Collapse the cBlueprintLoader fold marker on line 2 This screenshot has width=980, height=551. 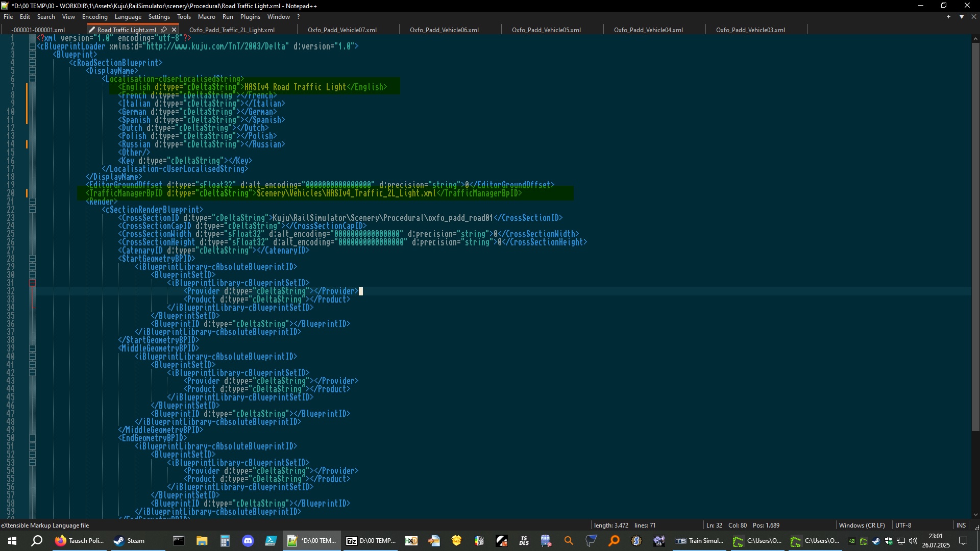coord(33,46)
